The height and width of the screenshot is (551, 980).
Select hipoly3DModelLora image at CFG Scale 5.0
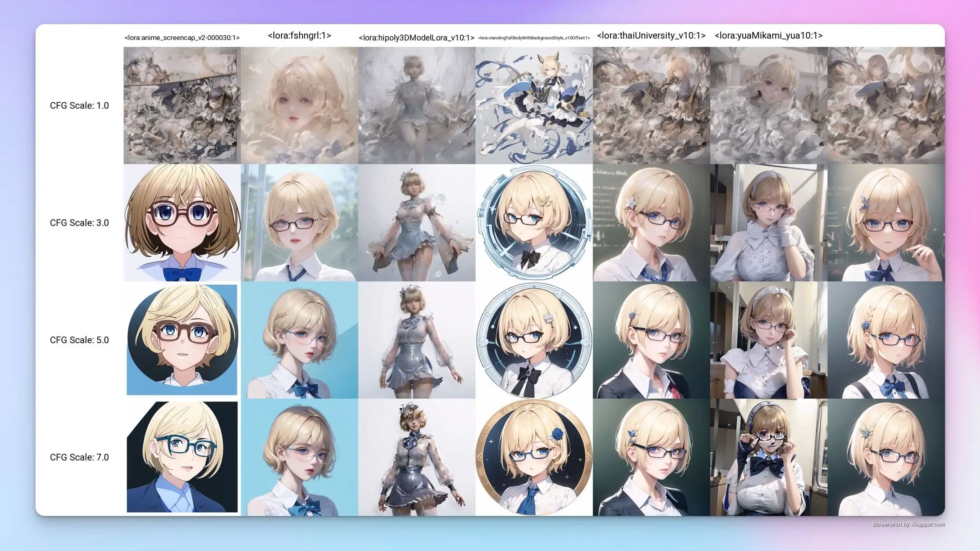click(x=417, y=340)
